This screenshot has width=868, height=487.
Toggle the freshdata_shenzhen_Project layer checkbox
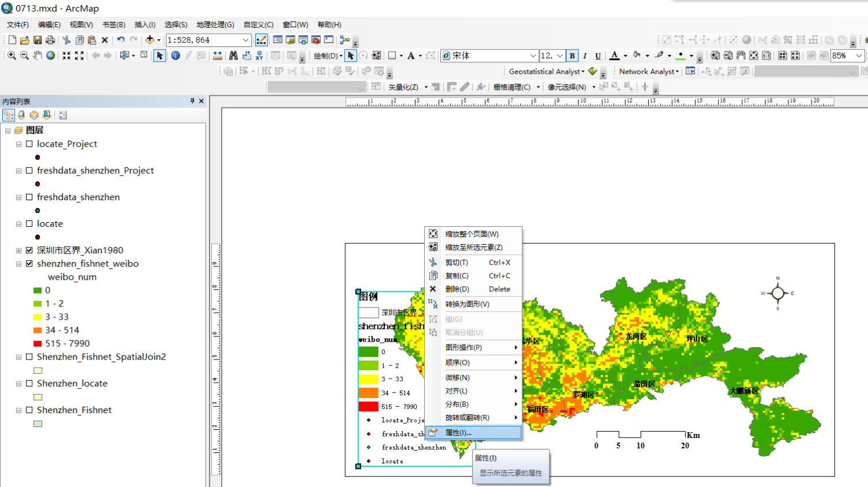tap(29, 170)
